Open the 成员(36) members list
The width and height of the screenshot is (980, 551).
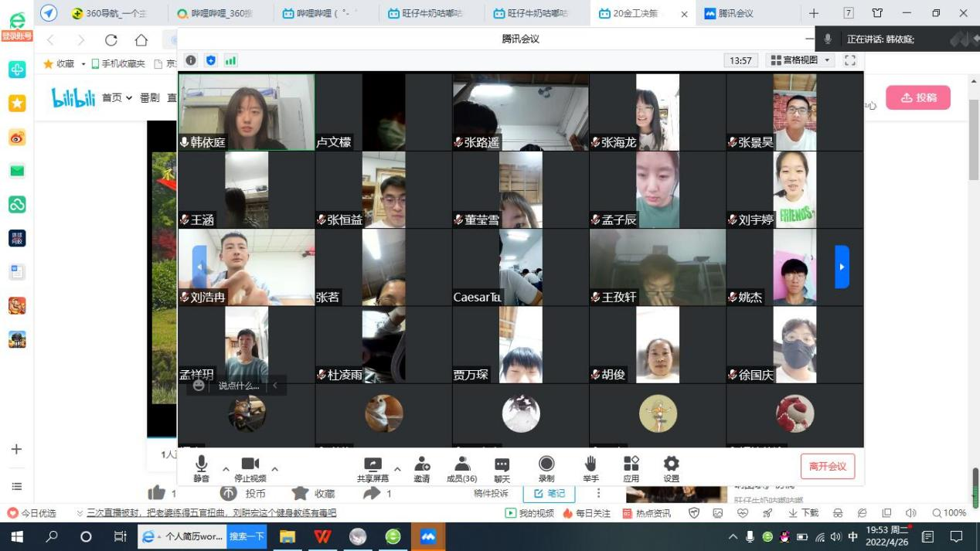pyautogui.click(x=462, y=468)
